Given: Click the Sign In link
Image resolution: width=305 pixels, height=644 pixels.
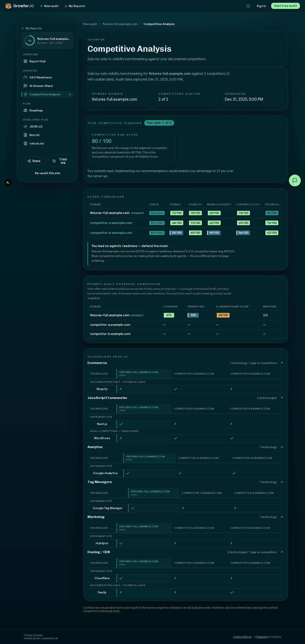Looking at the screenshot, I should pos(261,6).
